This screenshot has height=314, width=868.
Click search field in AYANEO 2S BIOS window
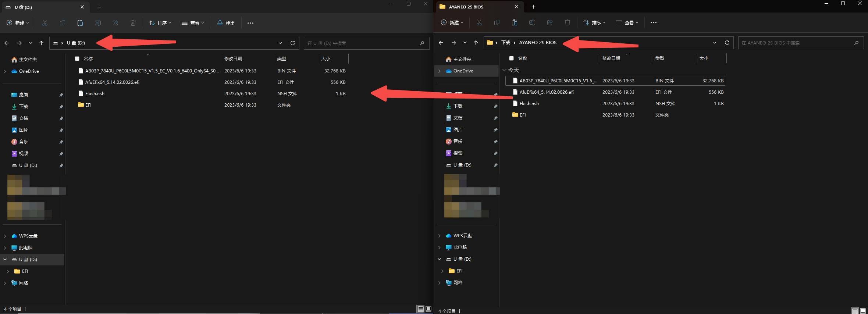coord(801,43)
